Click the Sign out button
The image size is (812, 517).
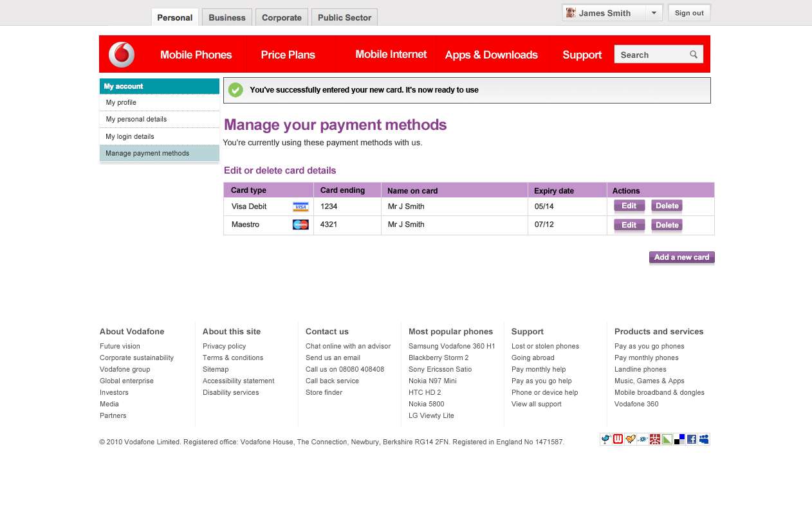click(689, 13)
